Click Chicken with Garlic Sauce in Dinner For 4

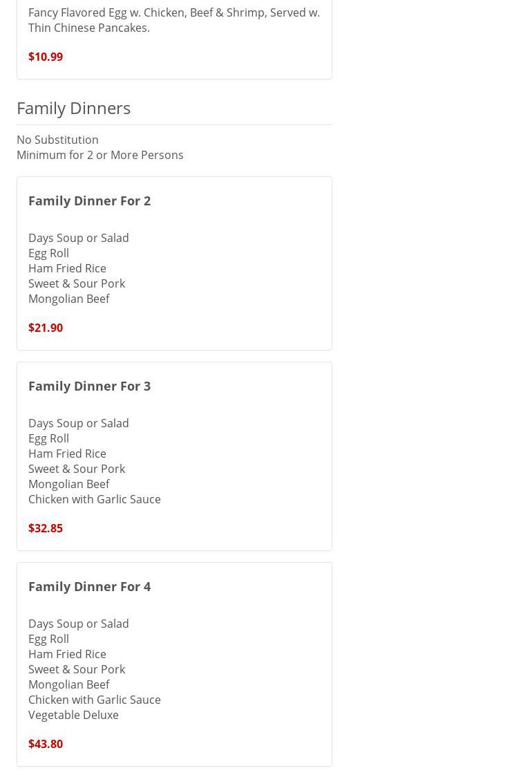pyautogui.click(x=95, y=700)
